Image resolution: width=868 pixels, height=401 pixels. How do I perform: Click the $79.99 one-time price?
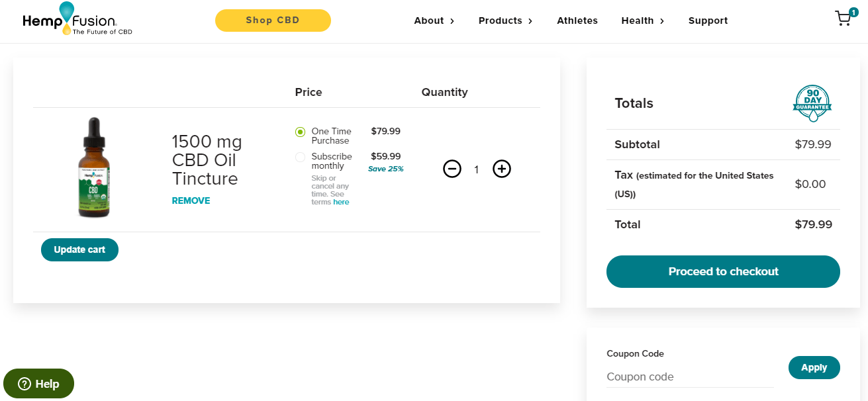coord(386,131)
